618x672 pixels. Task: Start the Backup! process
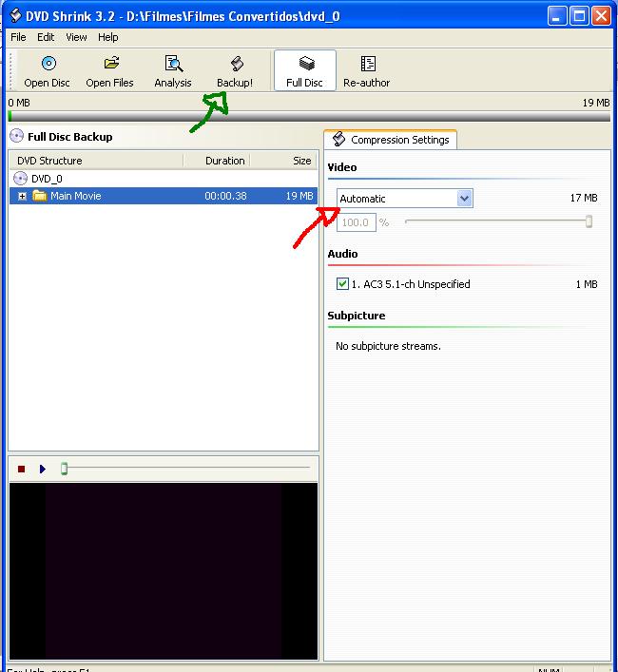coord(235,71)
